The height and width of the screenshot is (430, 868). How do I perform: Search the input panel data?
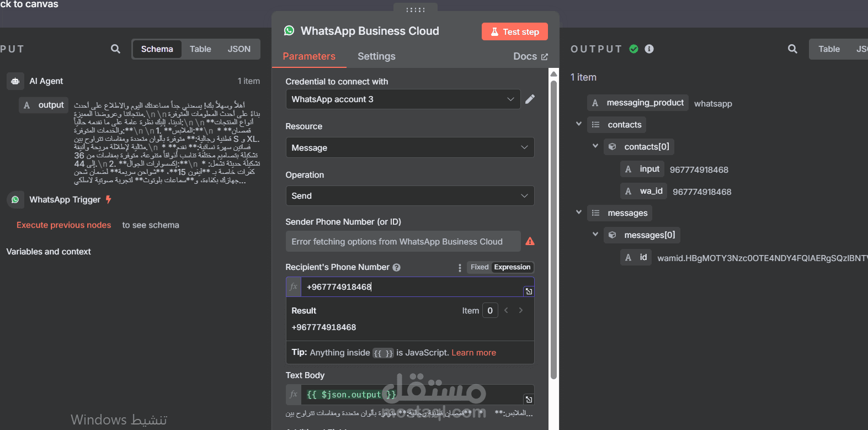coord(115,49)
